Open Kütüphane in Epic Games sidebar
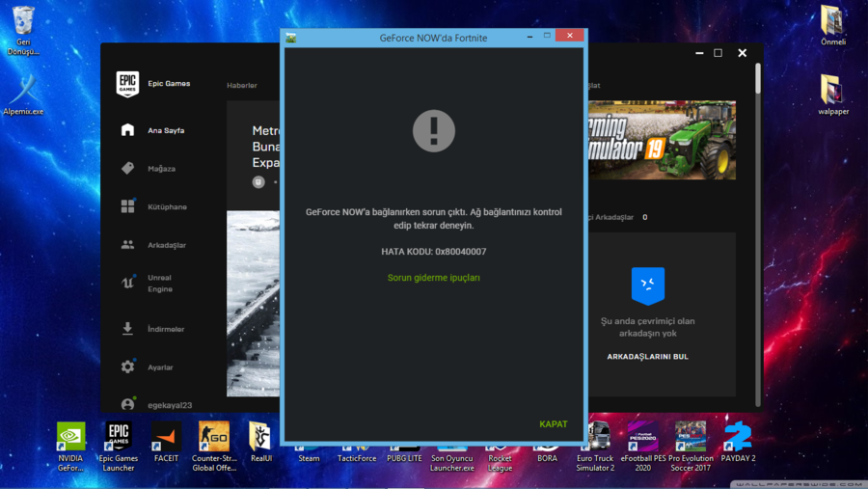Viewport: 868px width, 489px height. click(x=167, y=206)
